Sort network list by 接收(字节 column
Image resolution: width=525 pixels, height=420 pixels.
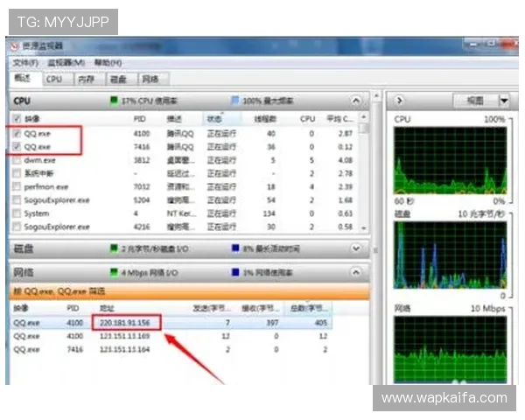[261, 308]
